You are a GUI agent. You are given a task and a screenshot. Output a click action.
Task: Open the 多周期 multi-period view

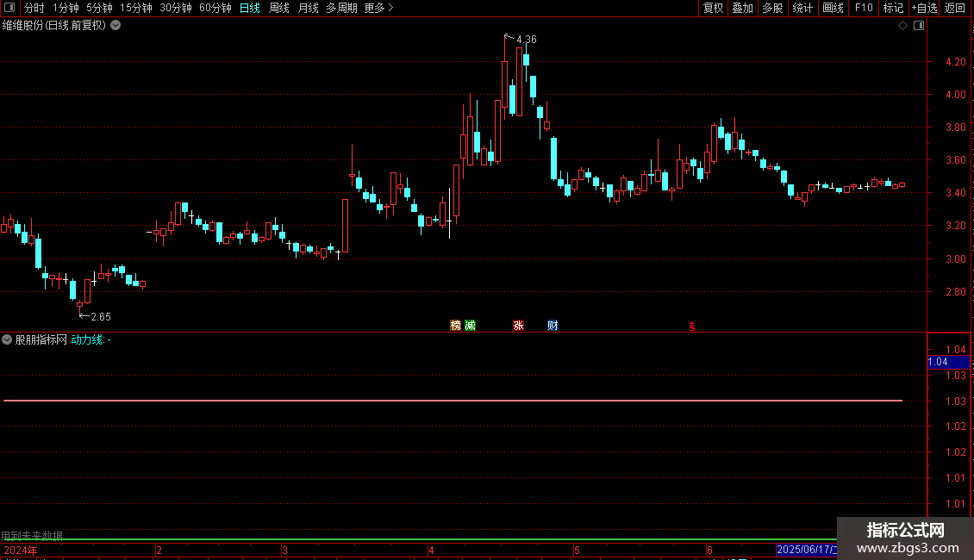tap(341, 8)
